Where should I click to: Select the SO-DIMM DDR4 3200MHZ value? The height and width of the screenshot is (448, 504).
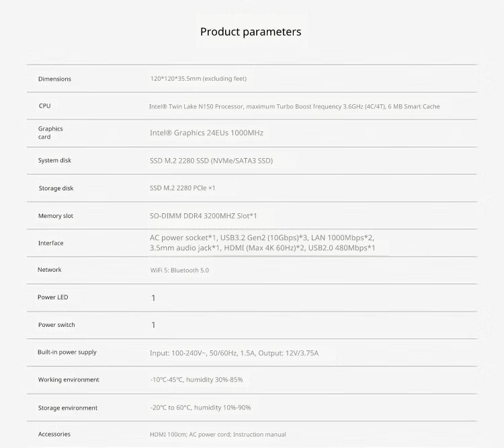pyautogui.click(x=203, y=216)
